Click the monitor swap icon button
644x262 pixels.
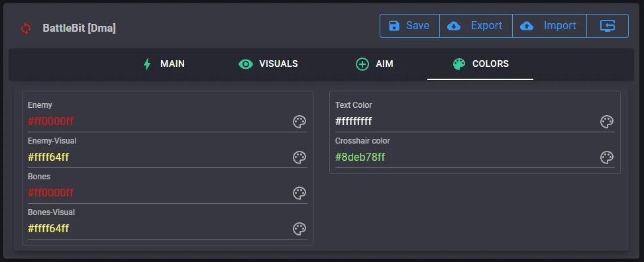coord(608,26)
